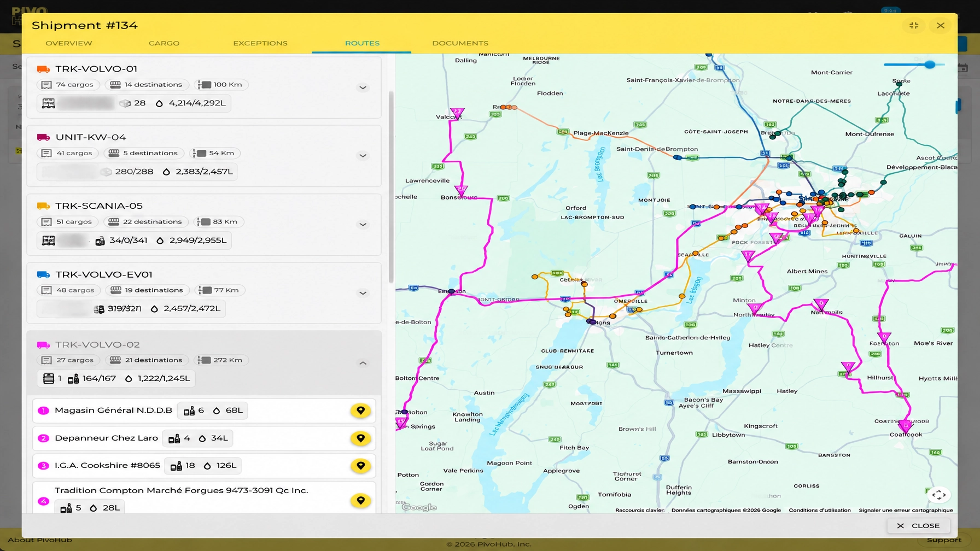Click the yellow TRK-SCANIA-05 truck icon
980x551 pixels.
pos(43,206)
